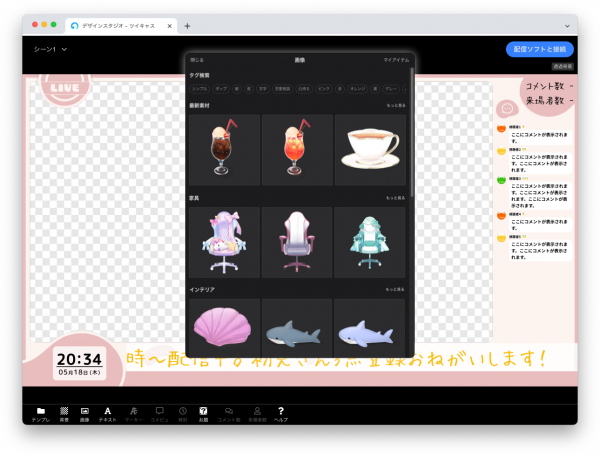Show more 最新素材 items via もっと見る
This screenshot has height=456, width=600.
point(396,106)
